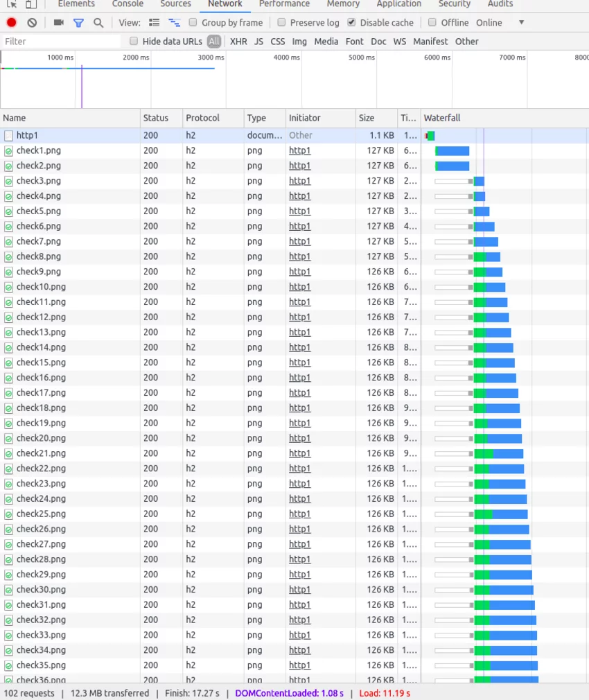589x700 pixels.
Task: Open the Console tab
Action: point(128,4)
